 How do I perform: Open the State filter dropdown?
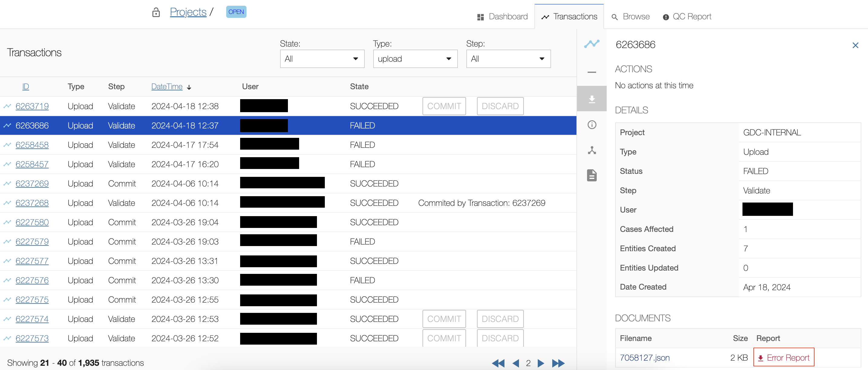[x=322, y=59]
